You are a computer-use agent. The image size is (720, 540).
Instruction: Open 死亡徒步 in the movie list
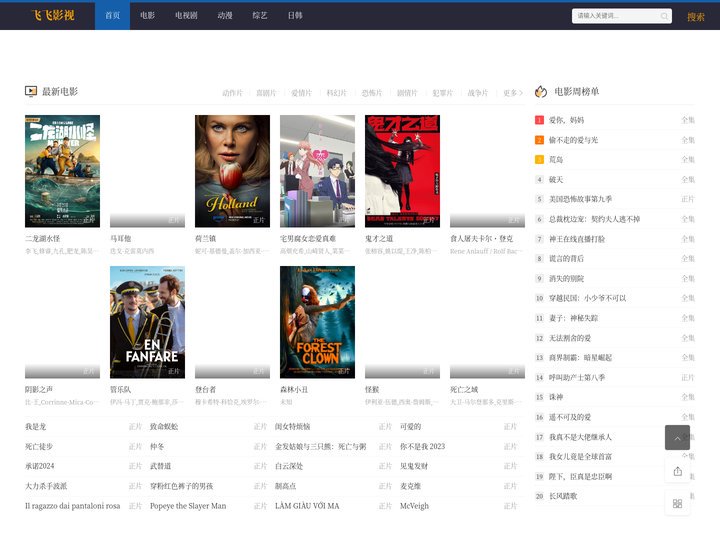(39, 446)
